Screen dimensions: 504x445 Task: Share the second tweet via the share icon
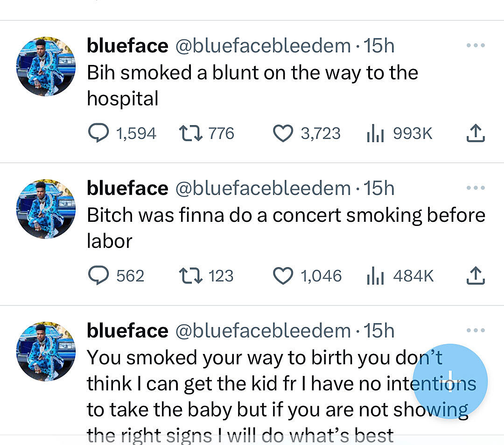(475, 275)
